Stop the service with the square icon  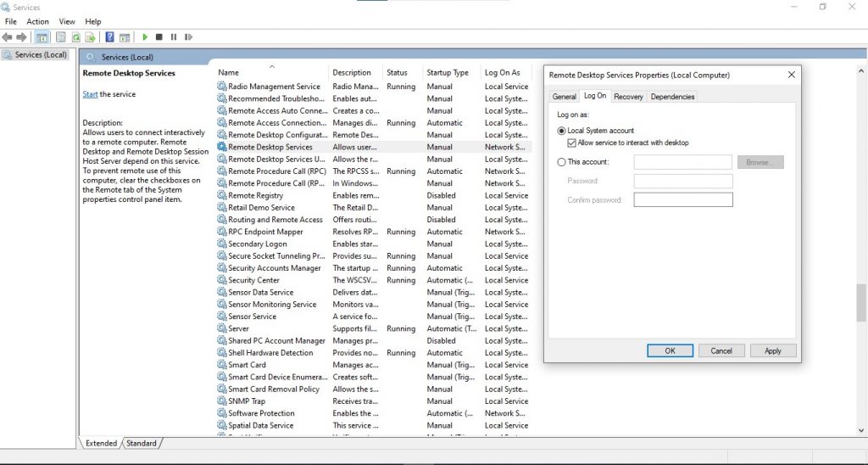159,37
